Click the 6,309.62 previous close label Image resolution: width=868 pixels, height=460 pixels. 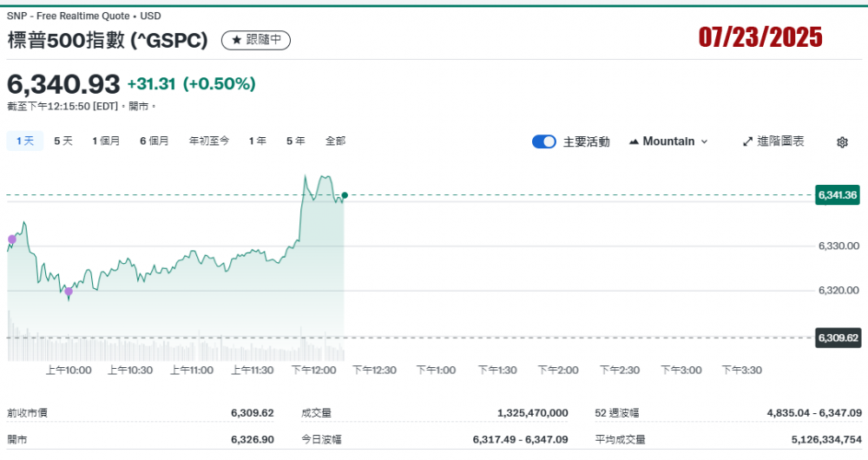837,338
